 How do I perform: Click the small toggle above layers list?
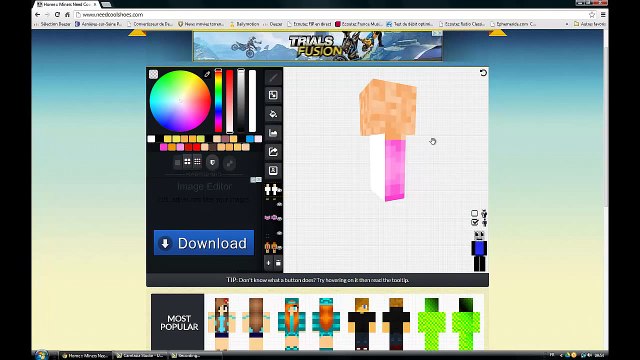click(x=256, y=180)
